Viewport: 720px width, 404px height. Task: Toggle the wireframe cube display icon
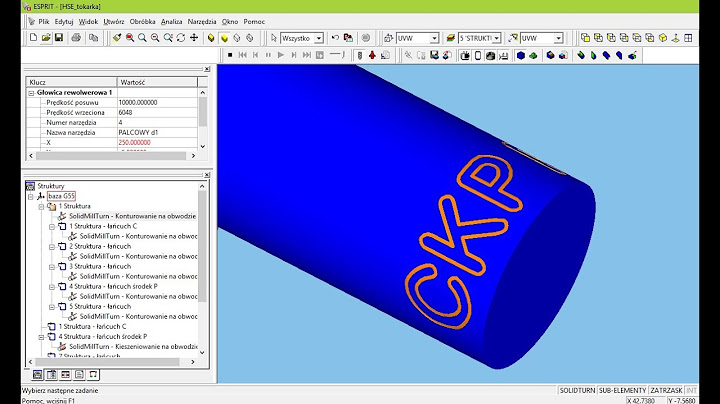[237, 38]
